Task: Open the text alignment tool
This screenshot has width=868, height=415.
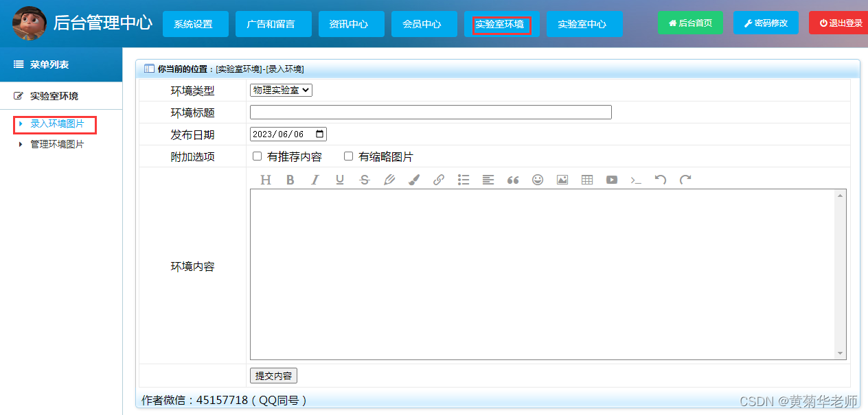Action: click(488, 180)
